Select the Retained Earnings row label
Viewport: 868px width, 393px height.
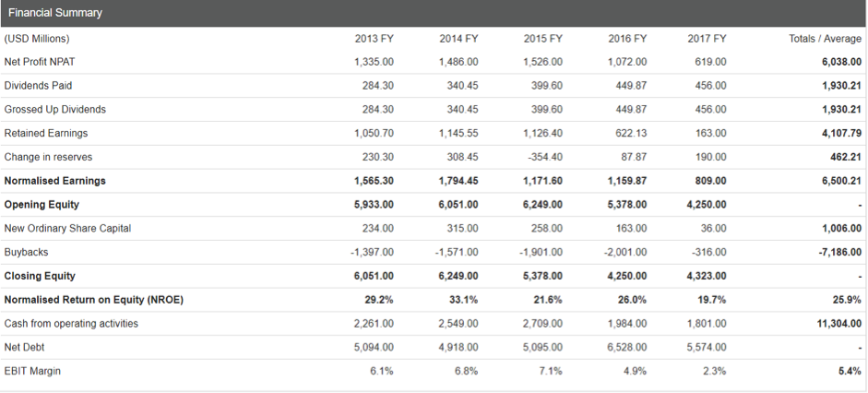pyautogui.click(x=46, y=133)
